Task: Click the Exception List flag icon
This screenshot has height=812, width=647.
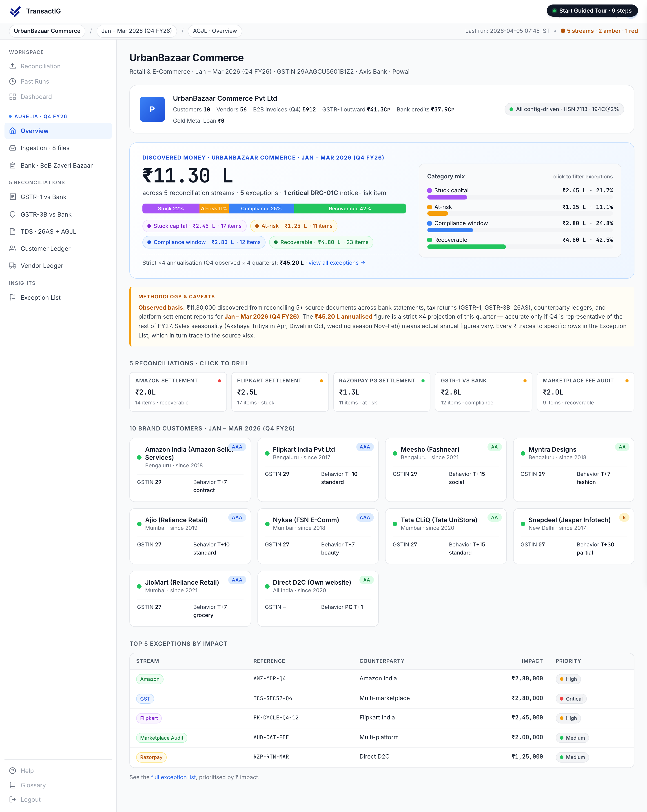Action: point(13,297)
